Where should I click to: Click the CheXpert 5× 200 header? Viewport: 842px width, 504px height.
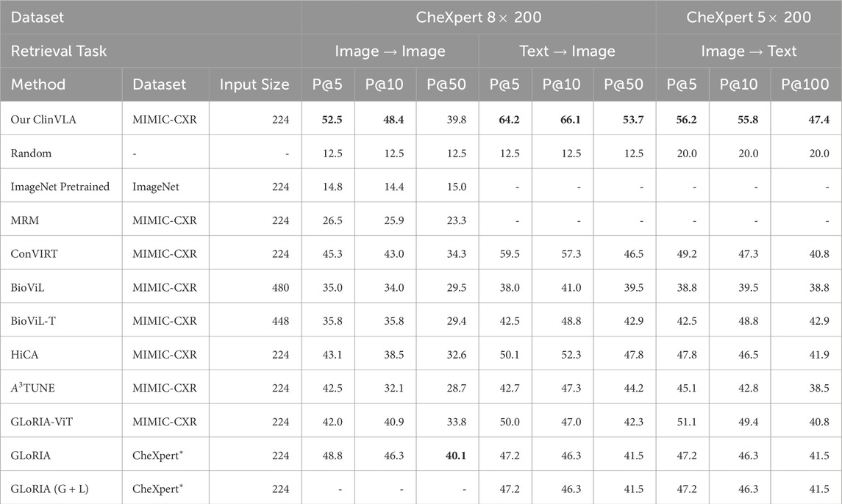[749, 16]
